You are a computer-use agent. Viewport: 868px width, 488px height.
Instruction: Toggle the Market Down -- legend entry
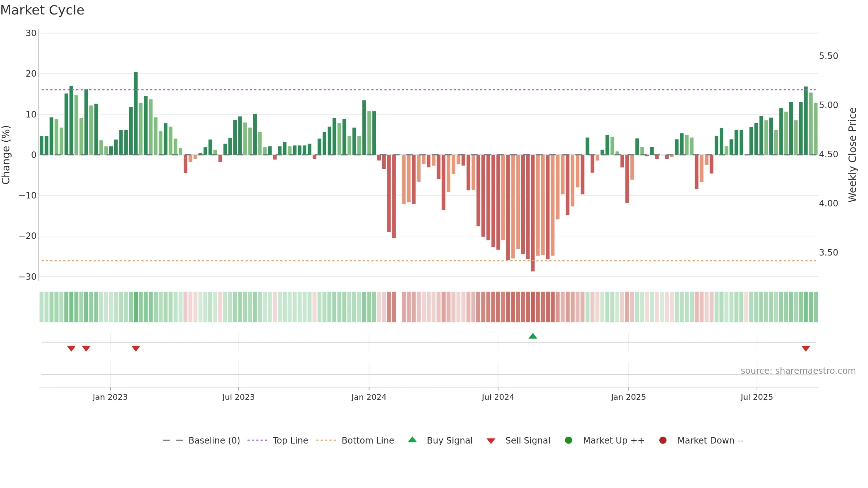(x=701, y=440)
